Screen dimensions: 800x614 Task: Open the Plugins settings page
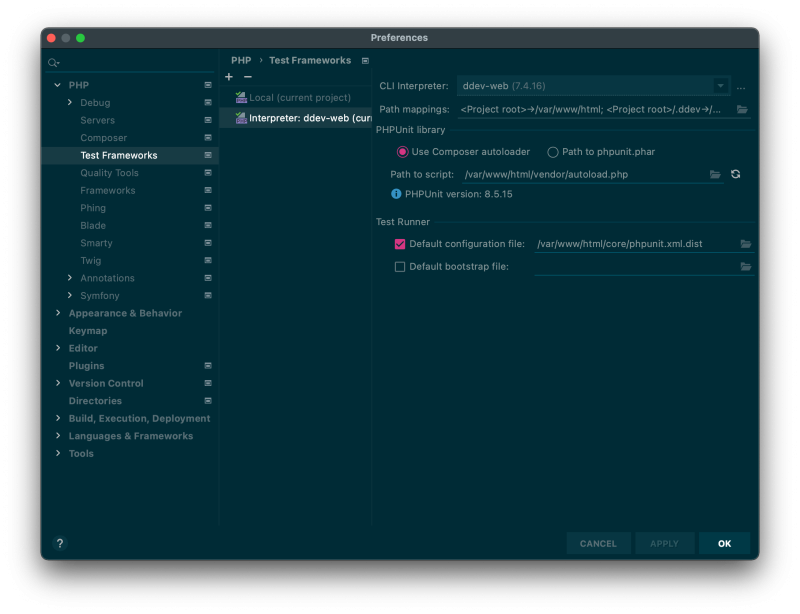[86, 366]
